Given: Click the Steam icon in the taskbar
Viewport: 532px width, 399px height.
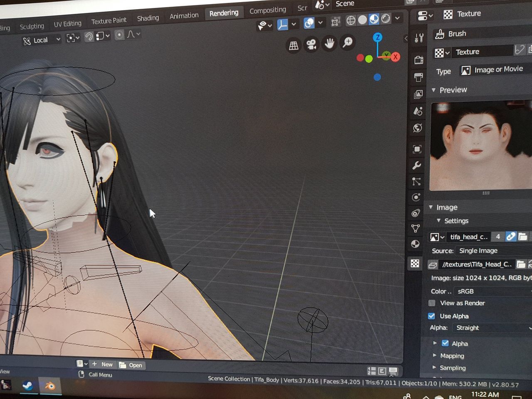Looking at the screenshot, I should [x=28, y=386].
